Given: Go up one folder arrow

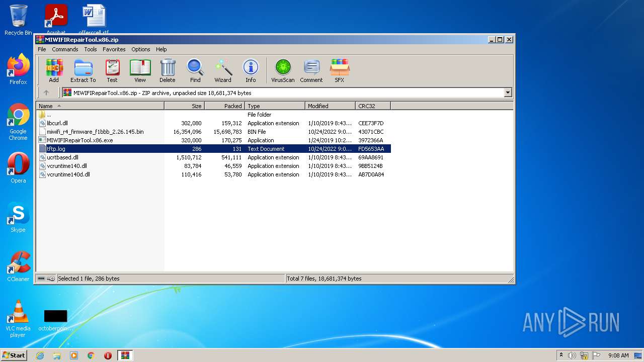Looking at the screenshot, I should pos(46,93).
